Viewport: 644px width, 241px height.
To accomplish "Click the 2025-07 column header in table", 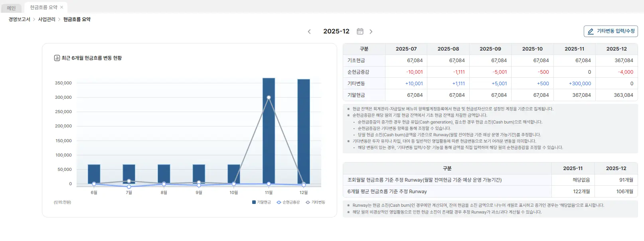I will tap(406, 49).
